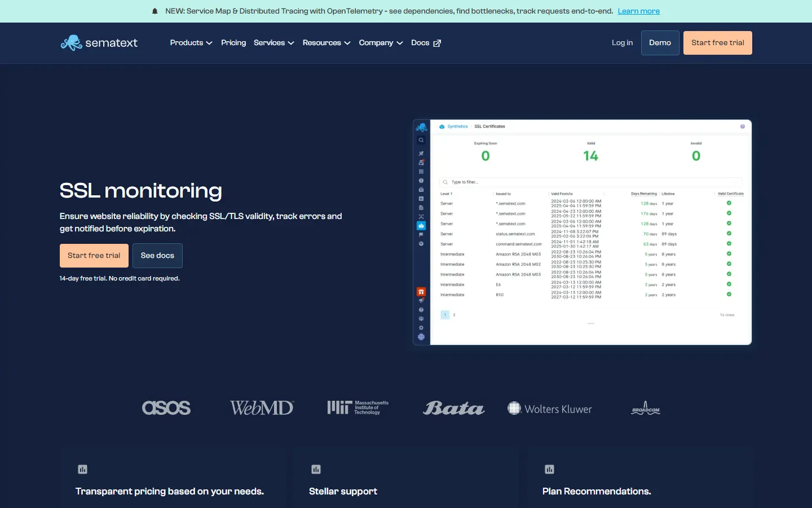Click the octopus logo atop the dashboard preview sidebar
This screenshot has height=508, width=812.
421,128
